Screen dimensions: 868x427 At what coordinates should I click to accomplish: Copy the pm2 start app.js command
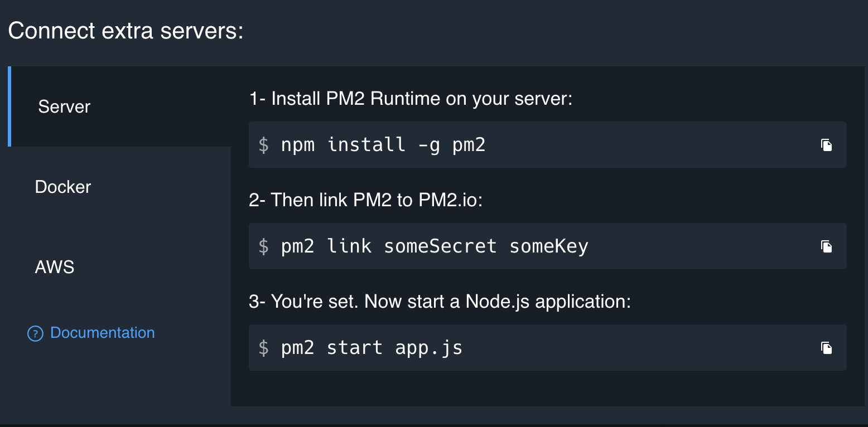click(x=826, y=348)
